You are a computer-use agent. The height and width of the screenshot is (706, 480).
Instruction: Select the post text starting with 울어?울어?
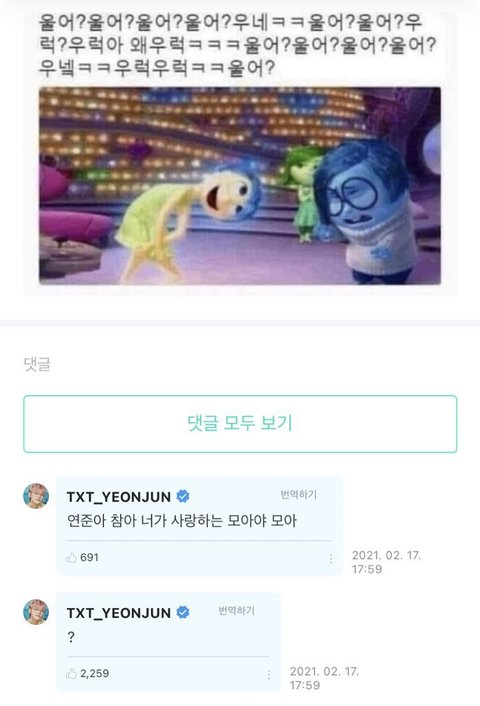pyautogui.click(x=237, y=45)
